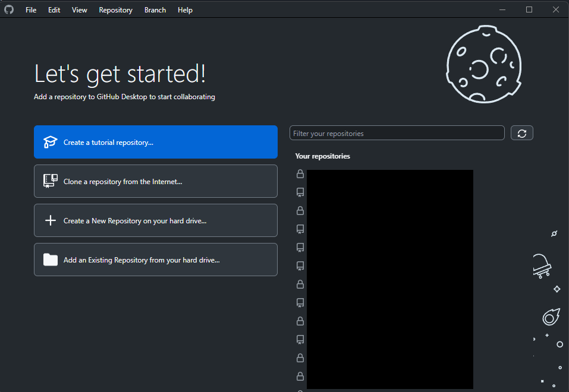Click the first padlock icon for private repo
This screenshot has height=392, width=569.
coord(300,173)
